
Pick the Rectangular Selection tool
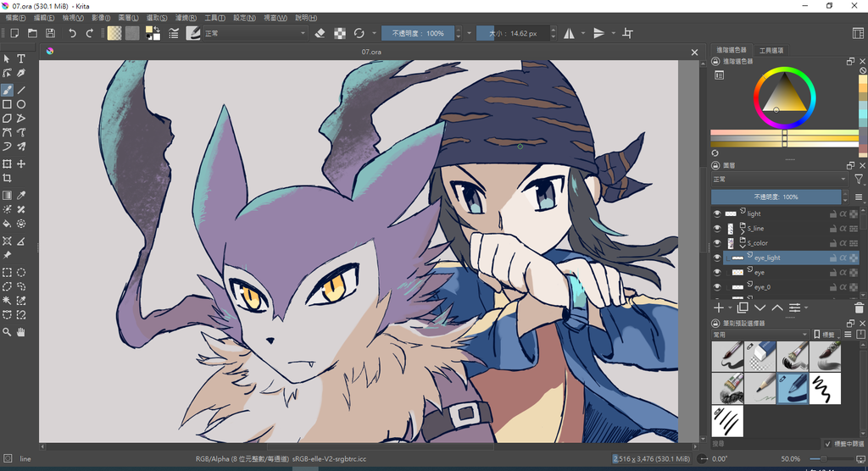[x=7, y=272]
